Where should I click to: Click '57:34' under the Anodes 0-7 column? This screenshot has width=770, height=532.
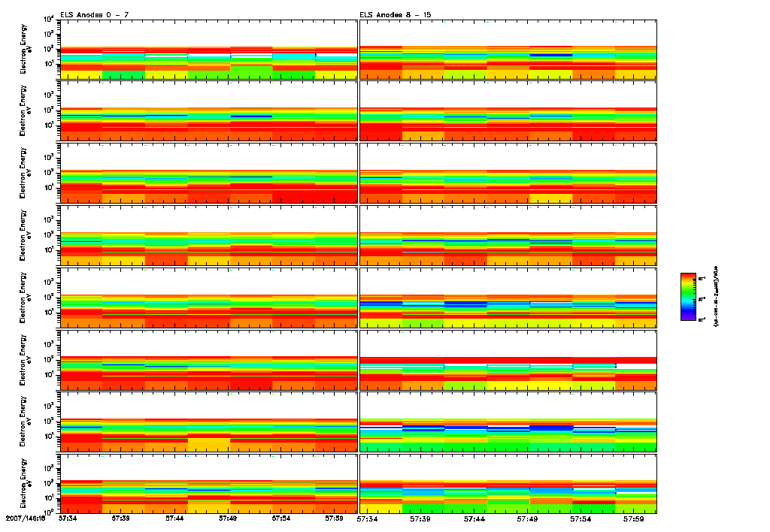point(67,518)
